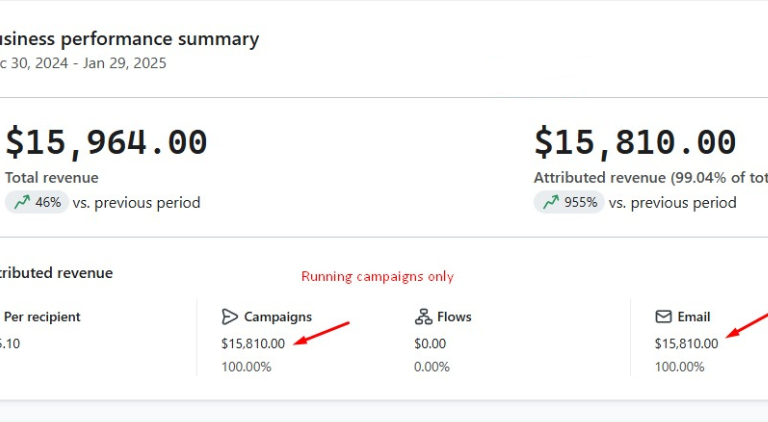768x422 pixels.
Task: Click the $15,810.00 attributed revenue headline figure
Action: tap(635, 142)
